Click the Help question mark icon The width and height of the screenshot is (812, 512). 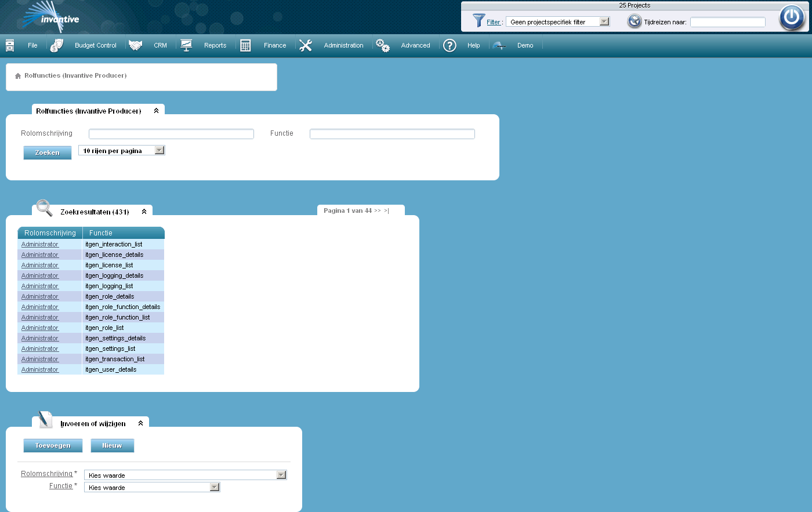pos(449,45)
